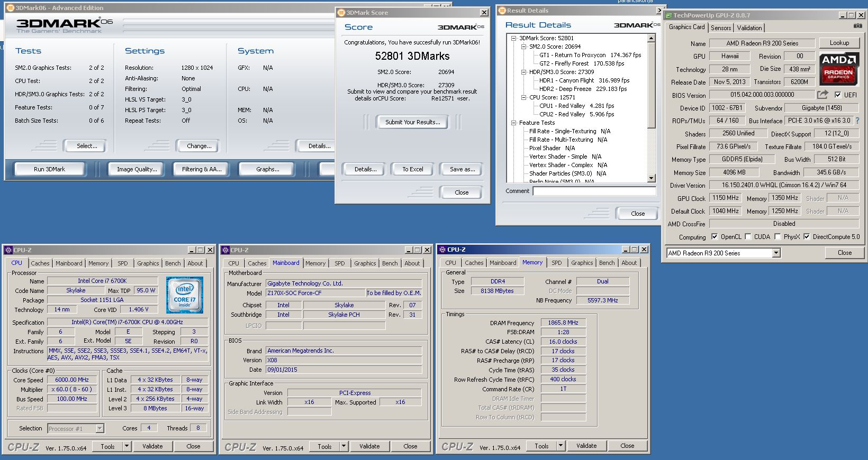Close the 3DMark Score dialog via Close button
Image resolution: width=868 pixels, height=460 pixels.
tap(462, 192)
